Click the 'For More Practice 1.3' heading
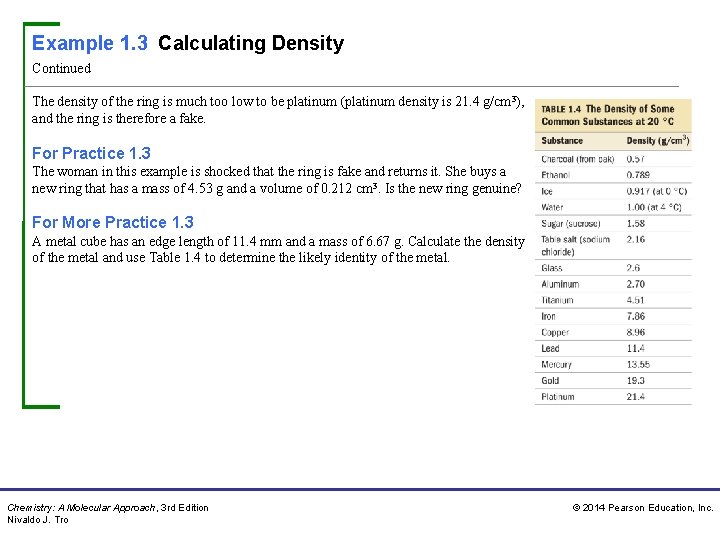 (x=113, y=222)
